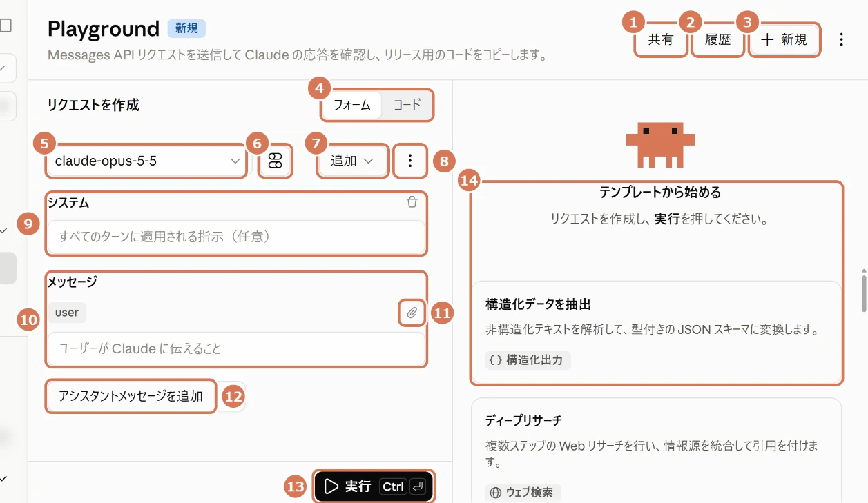
Task: Click the 共有 share button
Action: click(x=661, y=40)
